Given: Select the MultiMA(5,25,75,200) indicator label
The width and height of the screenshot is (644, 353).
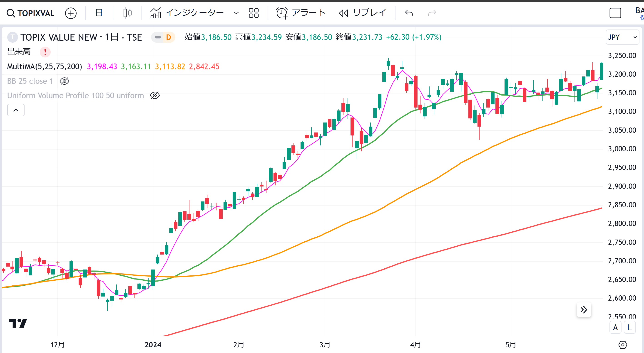Looking at the screenshot, I should tap(45, 66).
